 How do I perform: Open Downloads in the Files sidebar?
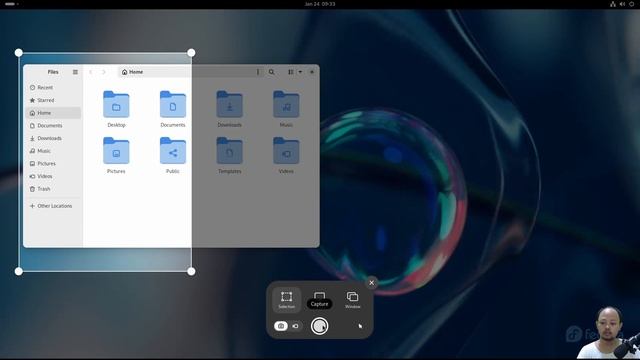click(x=53, y=138)
